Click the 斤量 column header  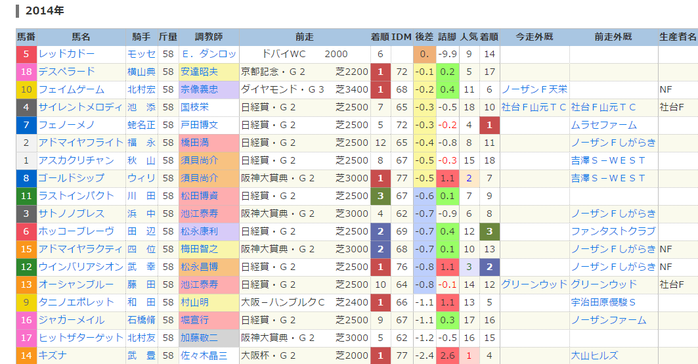click(168, 37)
